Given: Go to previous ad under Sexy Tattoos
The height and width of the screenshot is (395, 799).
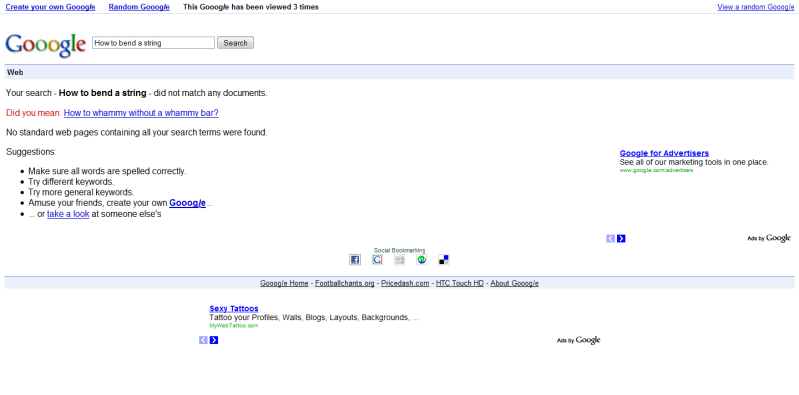Looking at the screenshot, I should pos(203,340).
